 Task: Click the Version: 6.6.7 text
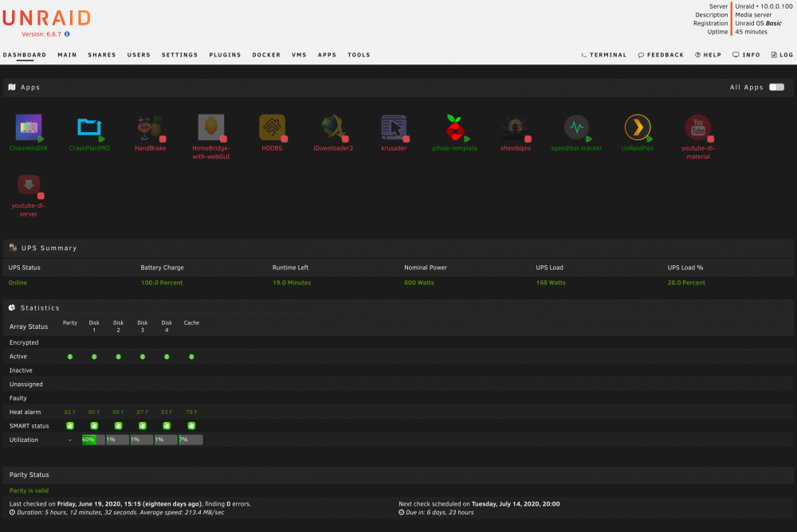[x=41, y=34]
